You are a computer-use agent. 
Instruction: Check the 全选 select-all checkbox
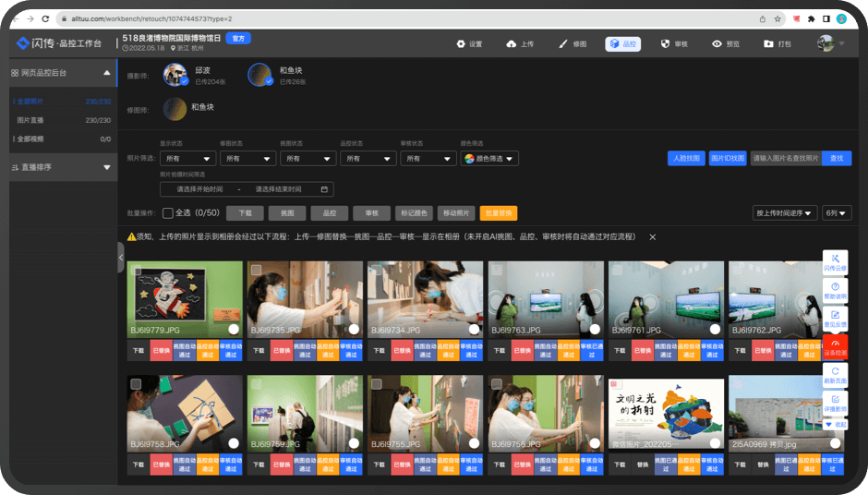tap(167, 213)
